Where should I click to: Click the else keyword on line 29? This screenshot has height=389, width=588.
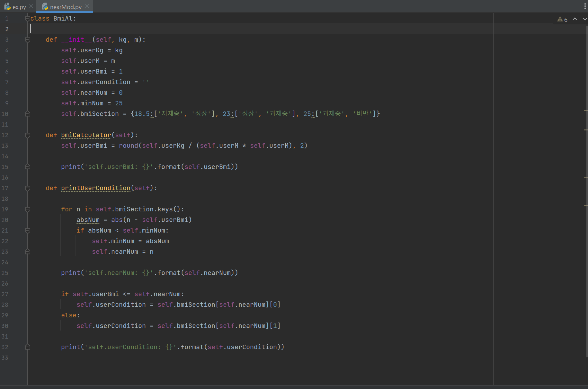pos(69,315)
